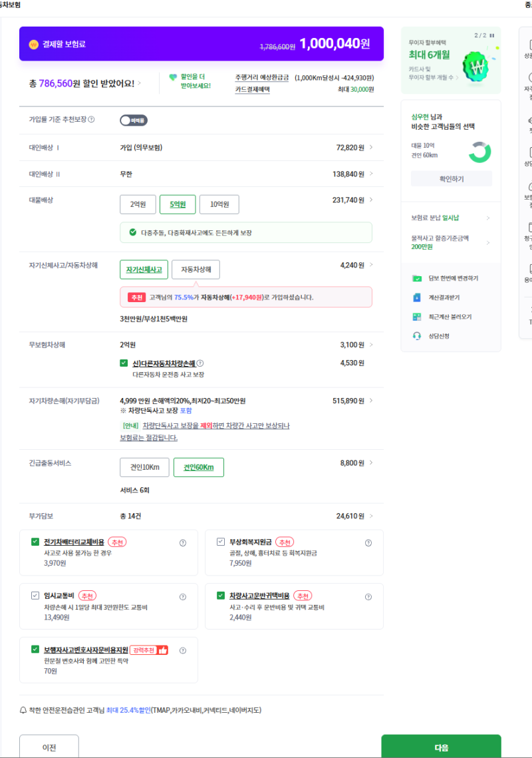The image size is (532, 758).
Task: Toggle the 가입률 기준 추천보장 switch
Action: 134,120
